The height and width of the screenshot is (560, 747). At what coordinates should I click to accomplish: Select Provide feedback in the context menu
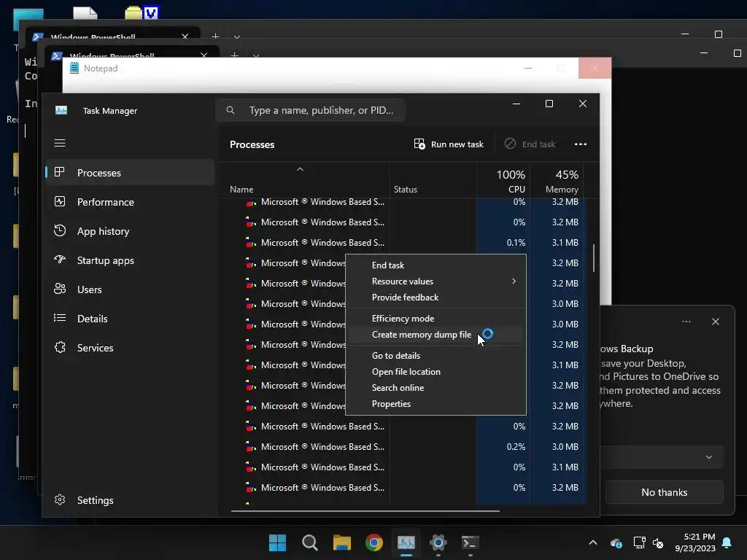click(436, 297)
